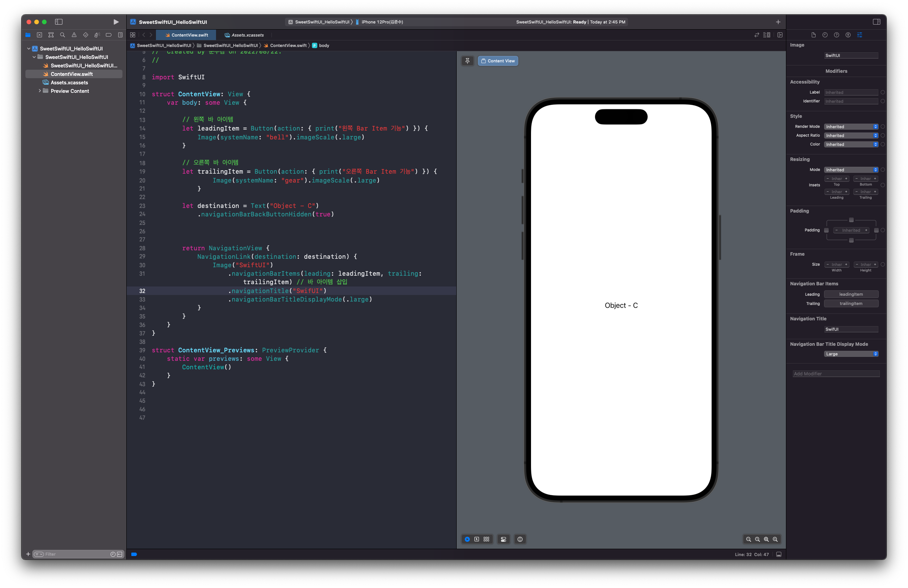
Task: Click the Run (play) button in toolbar
Action: tap(116, 22)
